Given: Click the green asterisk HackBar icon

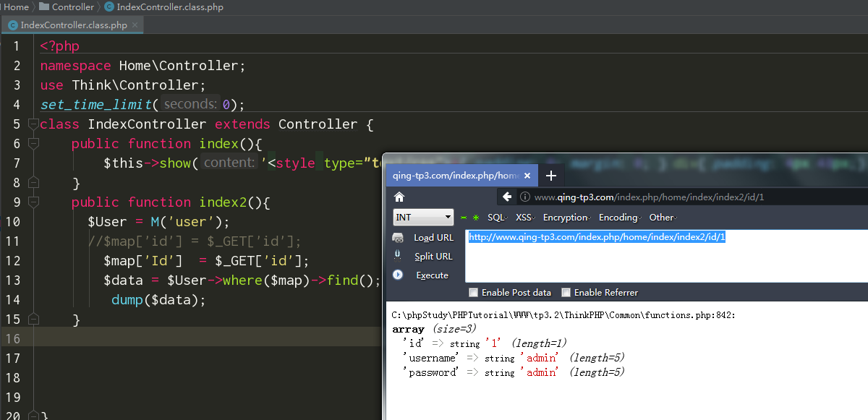Looking at the screenshot, I should click(x=475, y=218).
